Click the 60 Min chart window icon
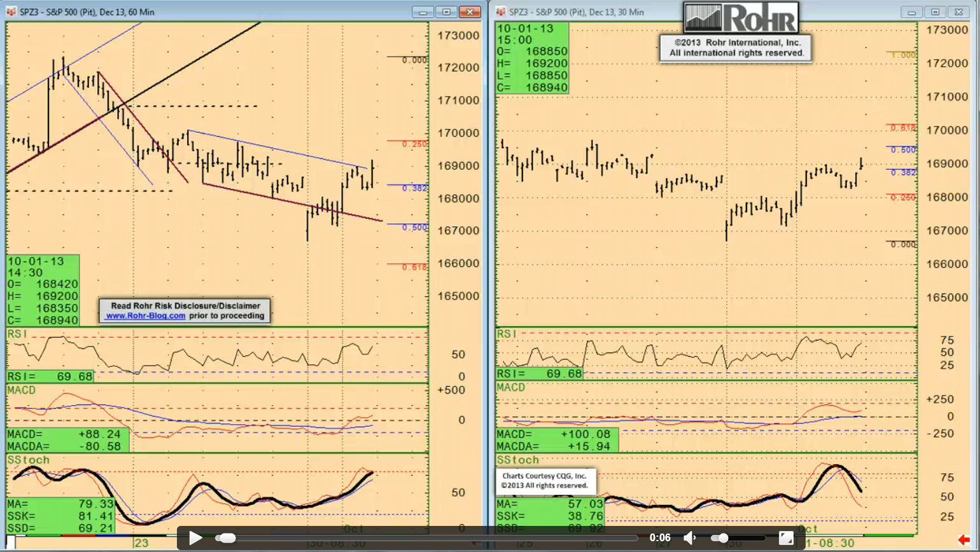 click(11, 11)
